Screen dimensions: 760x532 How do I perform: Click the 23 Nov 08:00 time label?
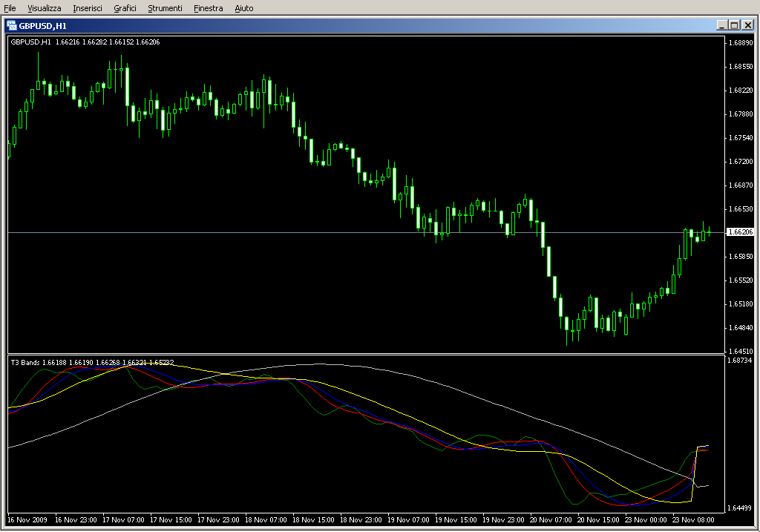[693, 520]
